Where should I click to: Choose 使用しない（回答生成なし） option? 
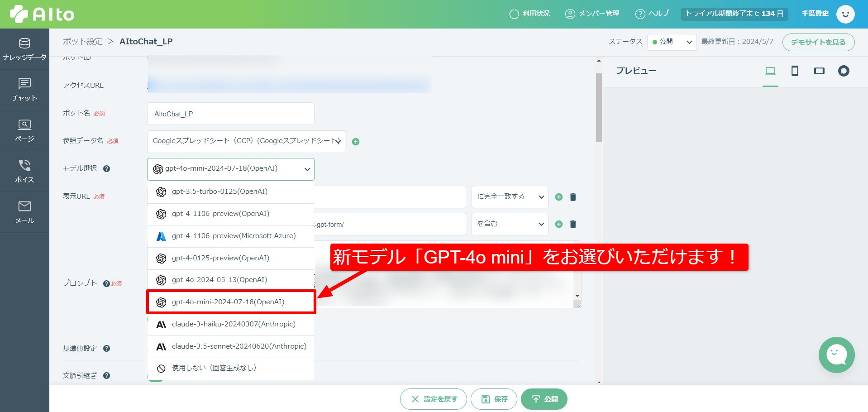click(231, 369)
